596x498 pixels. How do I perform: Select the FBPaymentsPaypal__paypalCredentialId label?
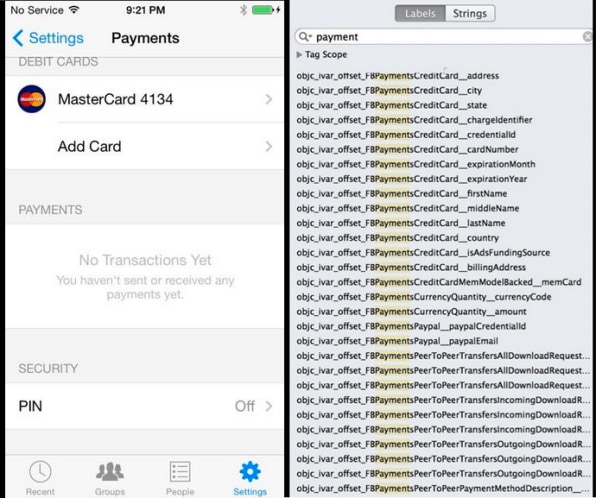click(x=411, y=327)
